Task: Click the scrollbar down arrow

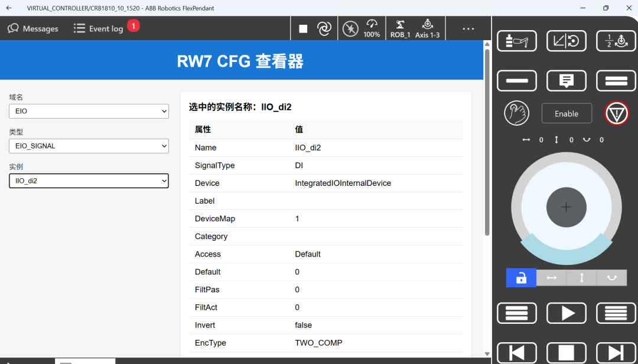Action: coord(487,354)
